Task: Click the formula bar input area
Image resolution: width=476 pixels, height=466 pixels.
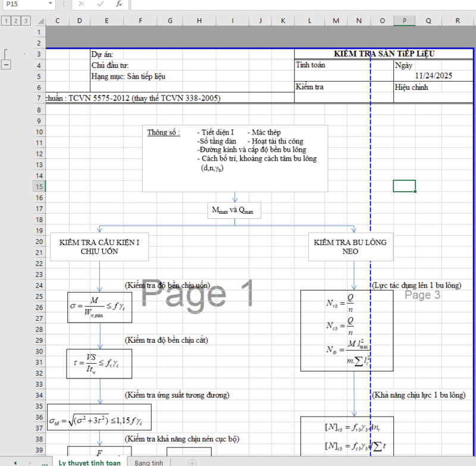Action: coord(297,4)
